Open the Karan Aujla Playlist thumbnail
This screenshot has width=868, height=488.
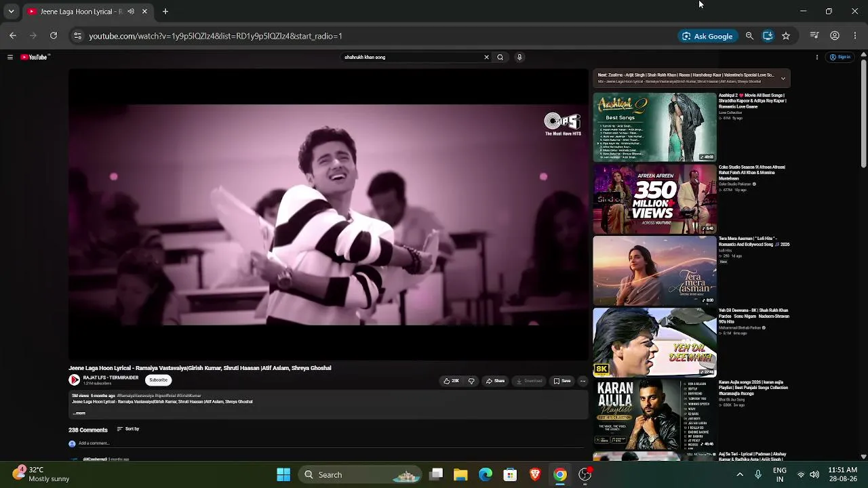pos(654,414)
